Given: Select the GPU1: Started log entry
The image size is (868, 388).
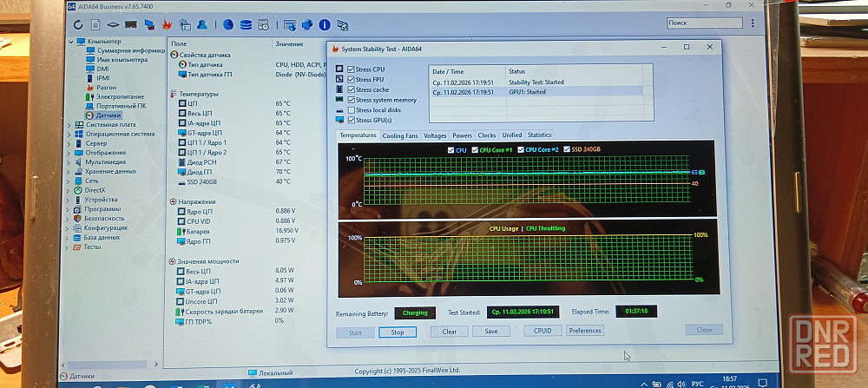Looking at the screenshot, I should point(527,91).
